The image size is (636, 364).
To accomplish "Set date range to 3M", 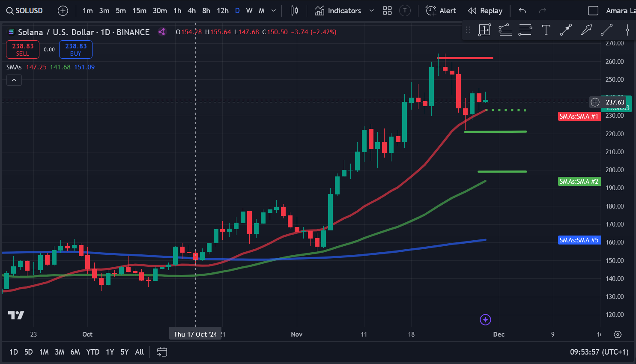I will (x=60, y=352).
